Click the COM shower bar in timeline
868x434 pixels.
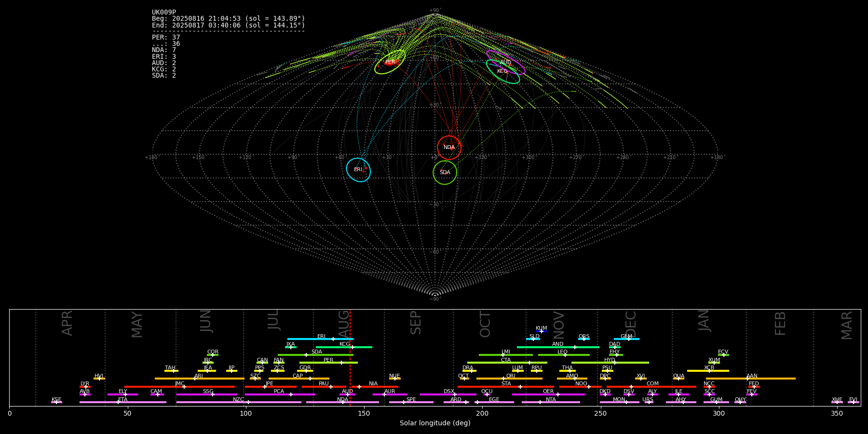652,387
